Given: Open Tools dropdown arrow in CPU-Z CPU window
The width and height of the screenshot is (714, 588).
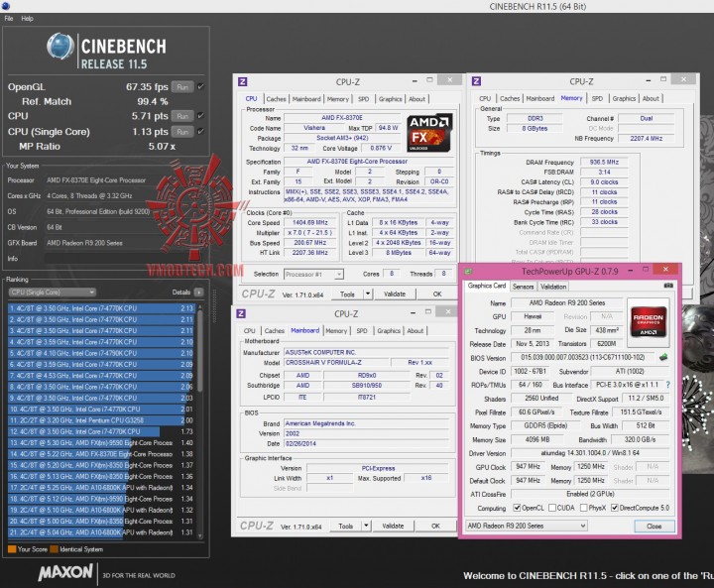Looking at the screenshot, I should [368, 294].
